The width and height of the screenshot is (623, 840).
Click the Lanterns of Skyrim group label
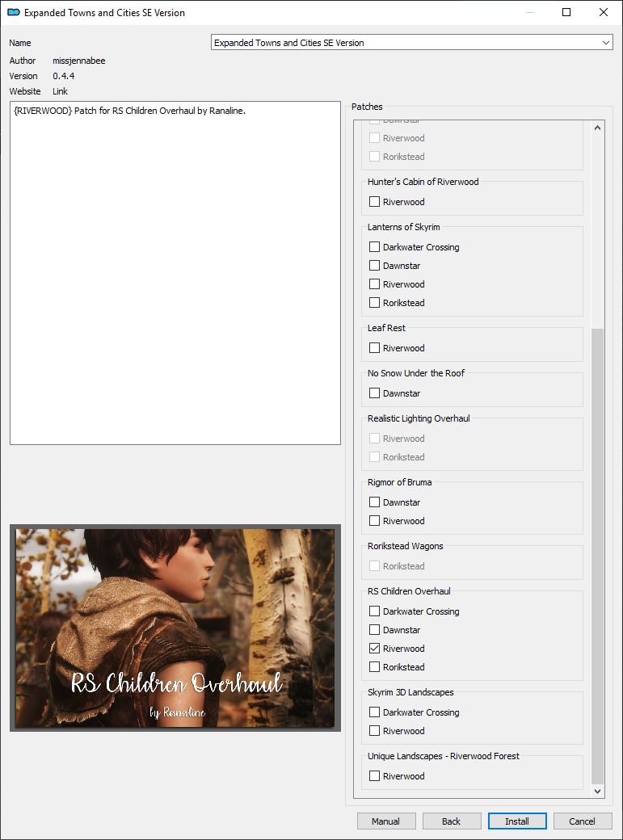(x=403, y=227)
